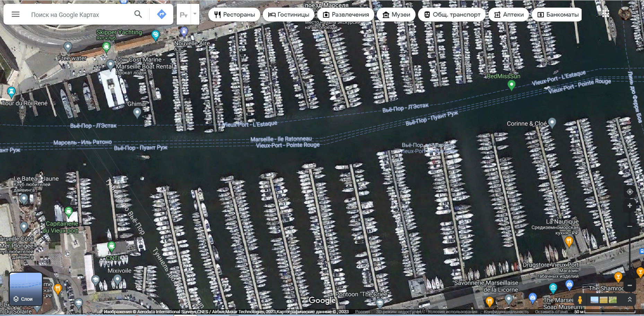Click the Capitainerie du Vieux port pin
Viewport: 644px width, 316px height.
69,211
